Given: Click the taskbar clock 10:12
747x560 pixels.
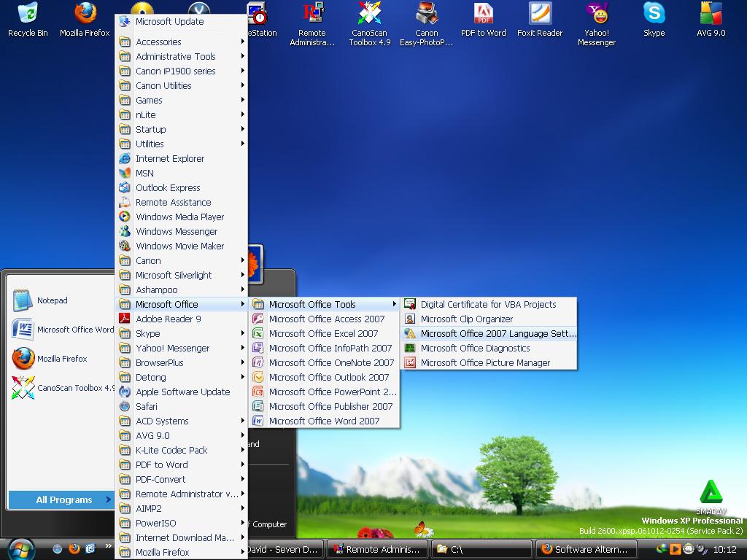Looking at the screenshot, I should [x=725, y=550].
